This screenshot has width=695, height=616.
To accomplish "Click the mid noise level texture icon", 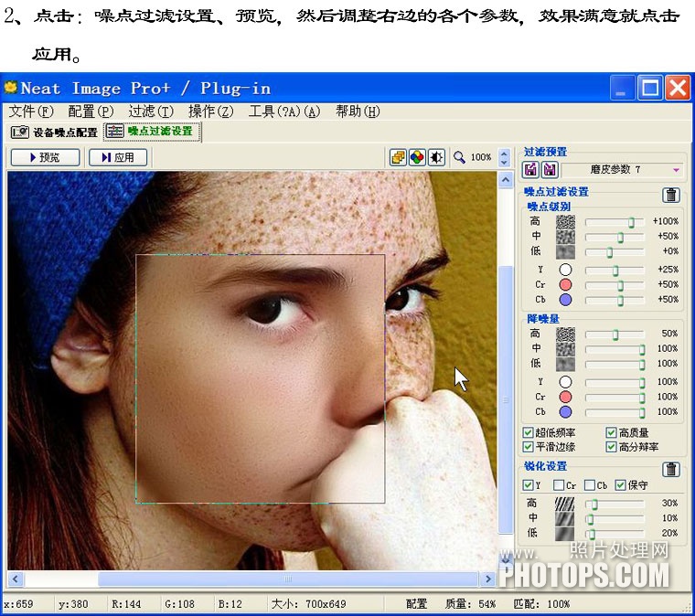I will pyautogui.click(x=565, y=237).
